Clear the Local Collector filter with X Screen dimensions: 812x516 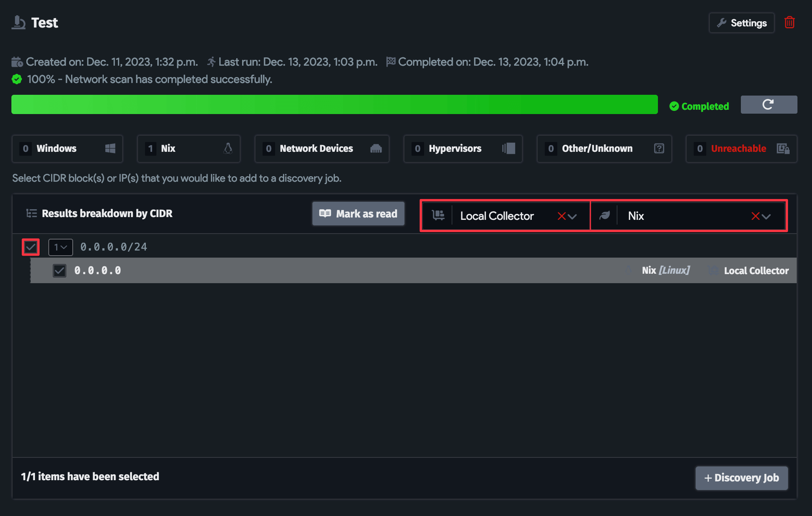click(562, 216)
